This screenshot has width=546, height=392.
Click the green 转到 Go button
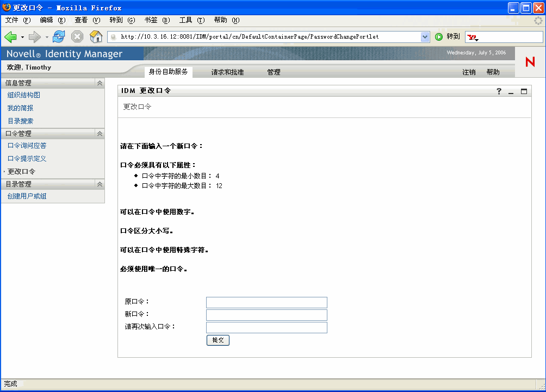pos(448,36)
